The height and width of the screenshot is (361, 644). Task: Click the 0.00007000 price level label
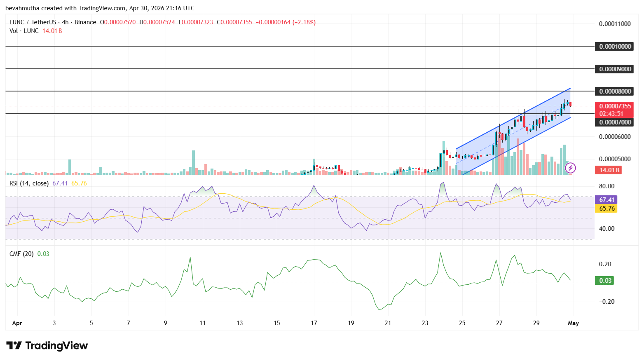(615, 122)
